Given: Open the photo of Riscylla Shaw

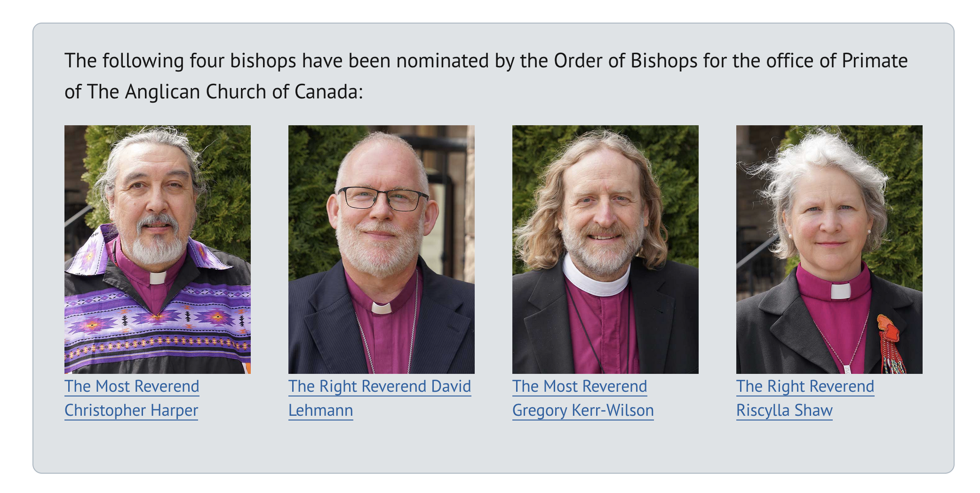Looking at the screenshot, I should 829,249.
